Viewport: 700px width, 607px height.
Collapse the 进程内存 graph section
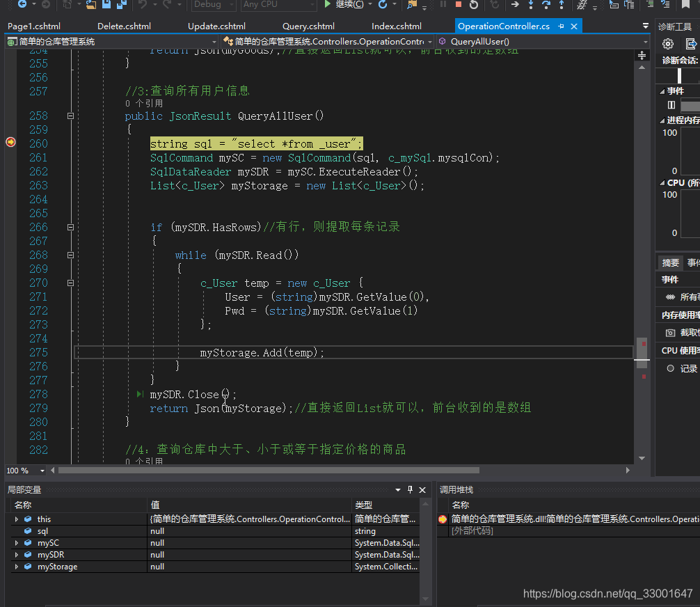tap(662, 120)
